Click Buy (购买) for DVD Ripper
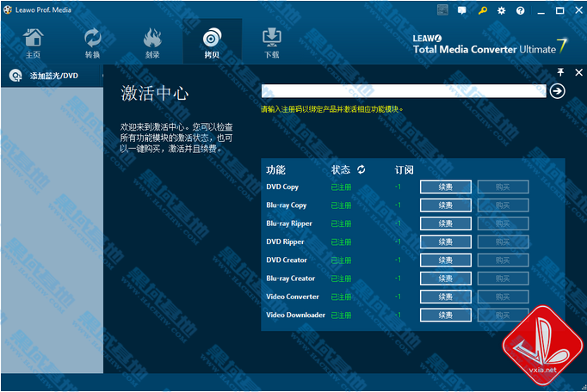Screen dimensions: 587x392 coord(504,242)
